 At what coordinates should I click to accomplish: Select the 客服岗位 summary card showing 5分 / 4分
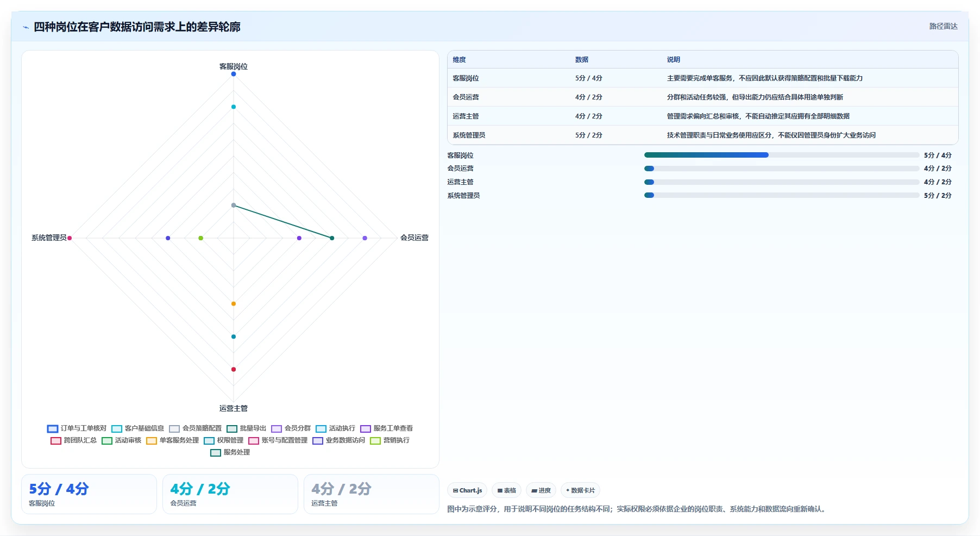click(89, 494)
